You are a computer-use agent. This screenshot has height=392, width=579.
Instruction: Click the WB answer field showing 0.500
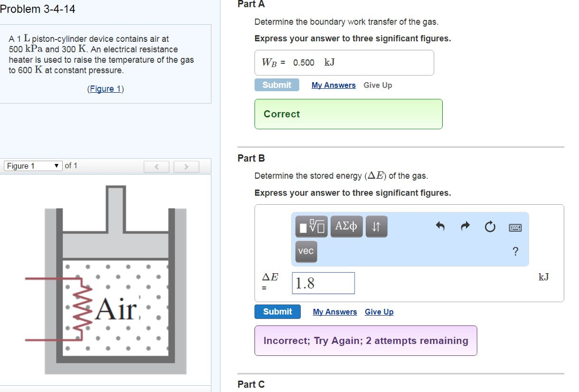click(x=305, y=63)
